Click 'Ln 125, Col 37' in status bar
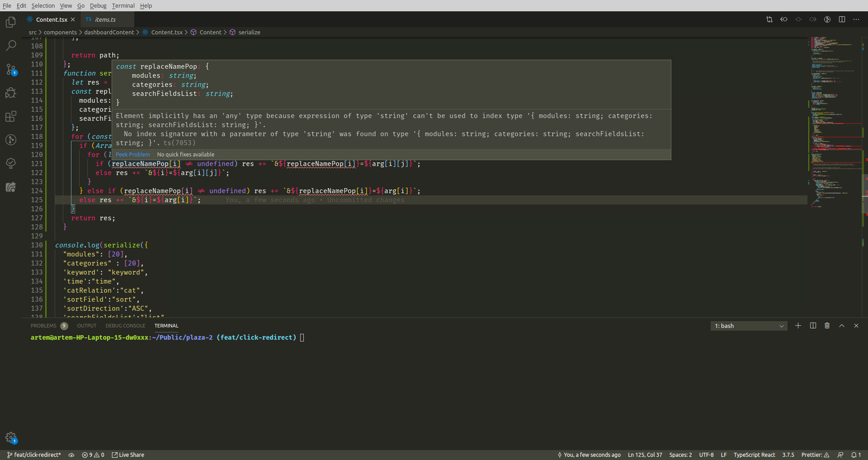 click(x=645, y=455)
